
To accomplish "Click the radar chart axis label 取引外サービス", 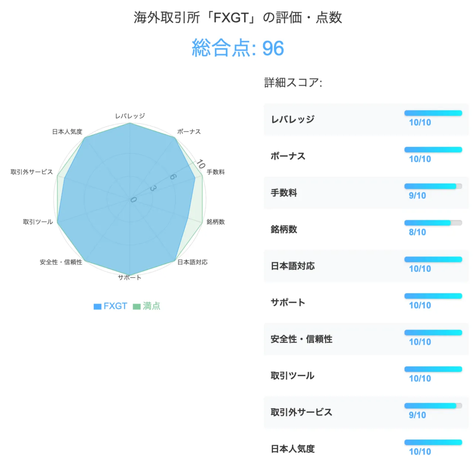I will pyautogui.click(x=32, y=172).
